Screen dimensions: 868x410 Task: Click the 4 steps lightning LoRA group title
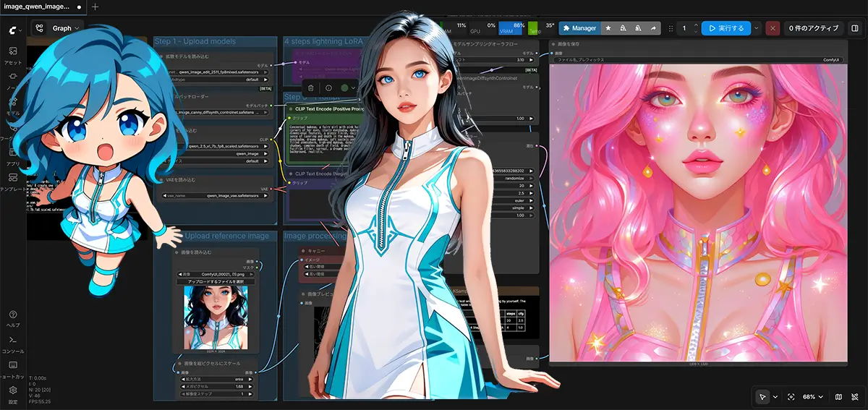[323, 42]
